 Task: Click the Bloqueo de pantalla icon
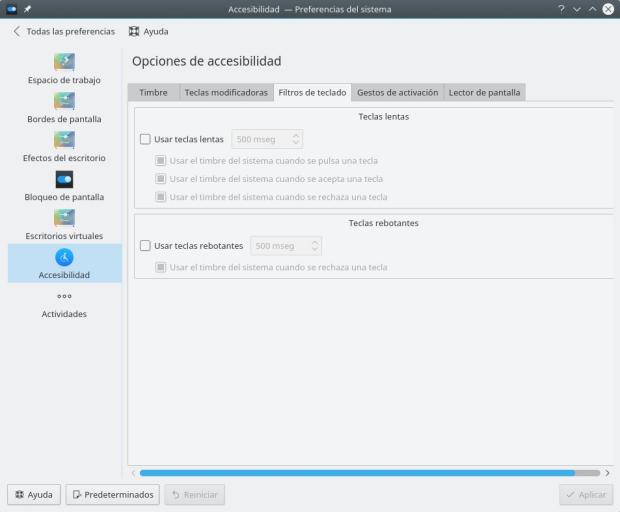[64, 179]
